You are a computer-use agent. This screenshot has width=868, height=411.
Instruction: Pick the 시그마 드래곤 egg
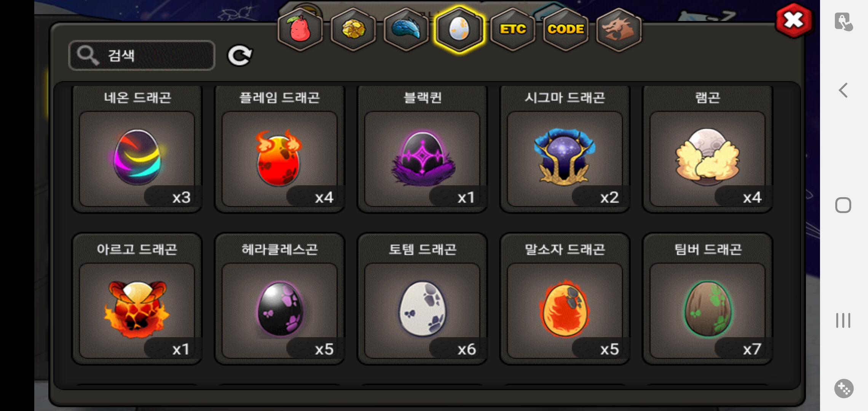point(565,149)
